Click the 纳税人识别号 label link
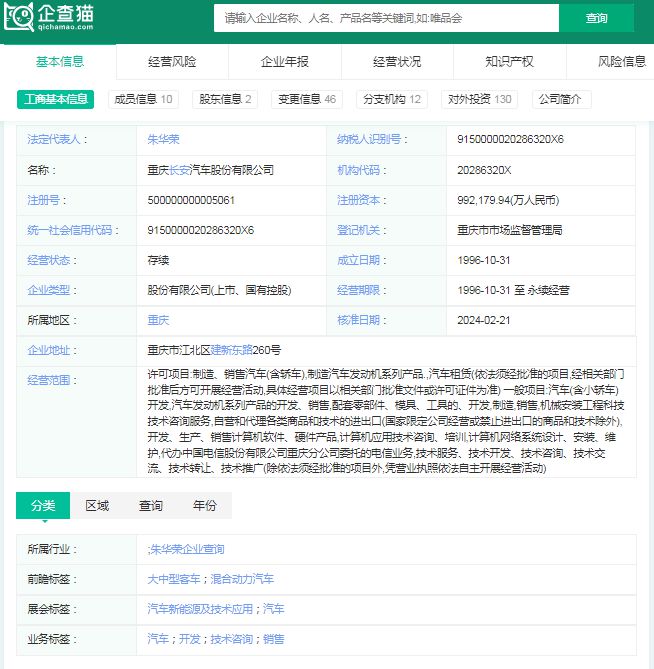 click(369, 140)
